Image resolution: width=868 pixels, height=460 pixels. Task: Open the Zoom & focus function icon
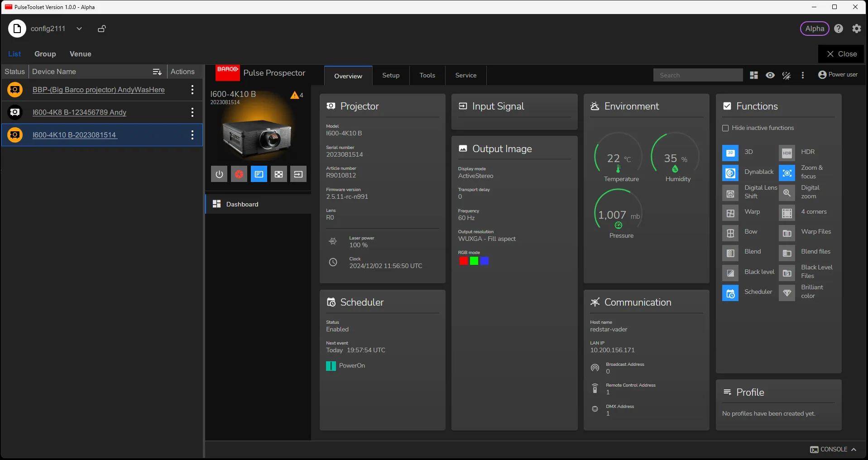[787, 173]
